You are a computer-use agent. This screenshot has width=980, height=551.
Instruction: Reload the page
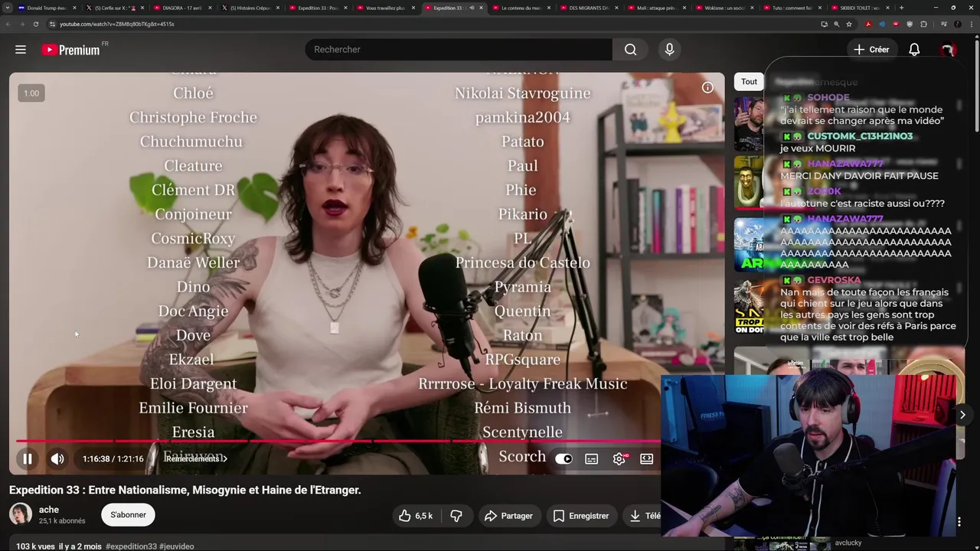[35, 24]
